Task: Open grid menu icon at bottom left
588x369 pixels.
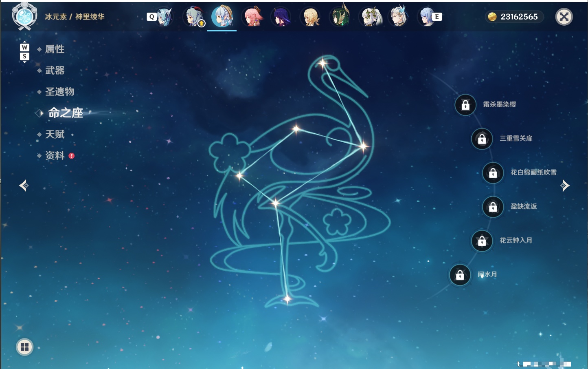Action: pos(24,347)
